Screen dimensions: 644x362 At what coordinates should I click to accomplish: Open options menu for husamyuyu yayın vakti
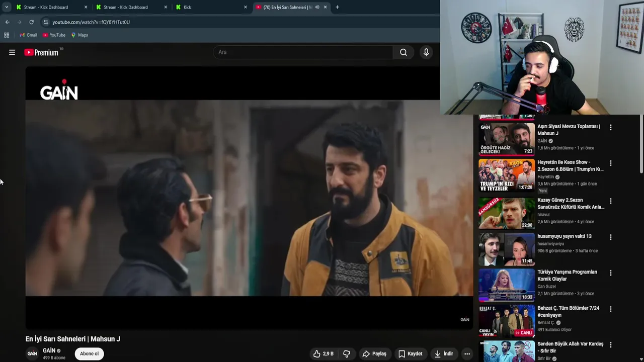click(x=611, y=237)
